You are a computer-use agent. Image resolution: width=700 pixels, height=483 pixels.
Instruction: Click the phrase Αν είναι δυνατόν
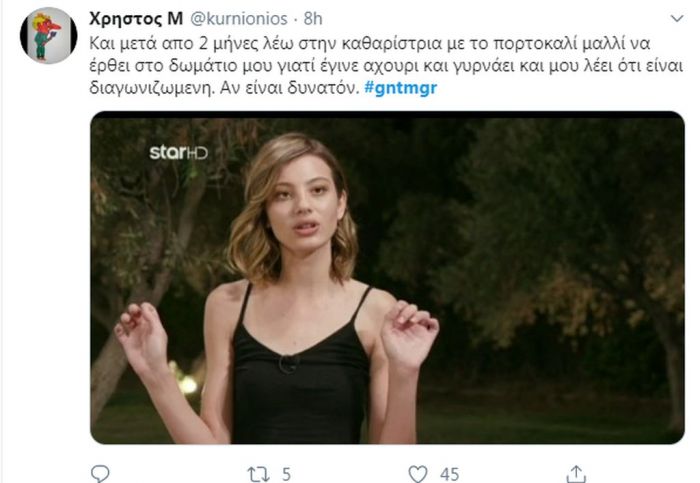pos(289,87)
